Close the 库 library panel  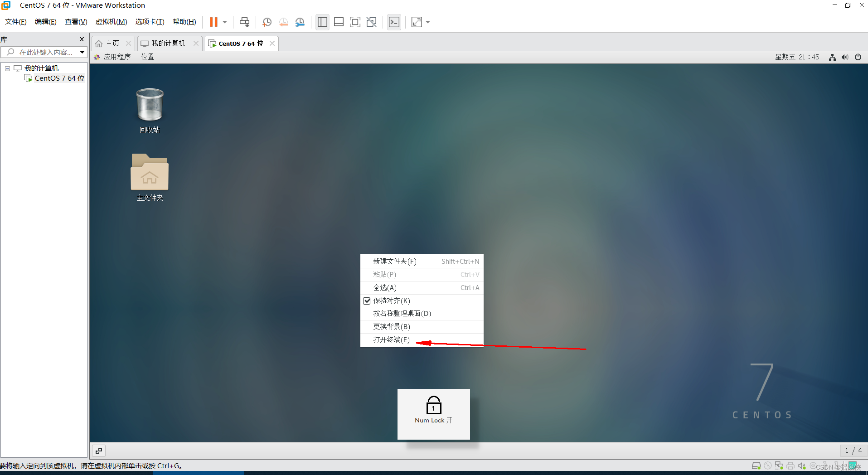[82, 39]
